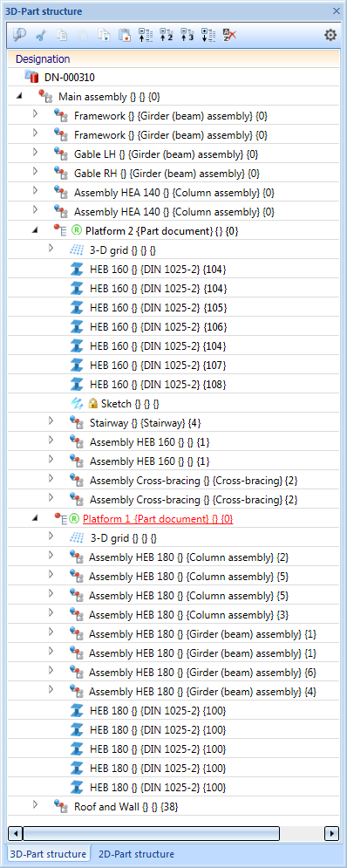Click the beam icon of HEB 160 {105}

(x=77, y=307)
